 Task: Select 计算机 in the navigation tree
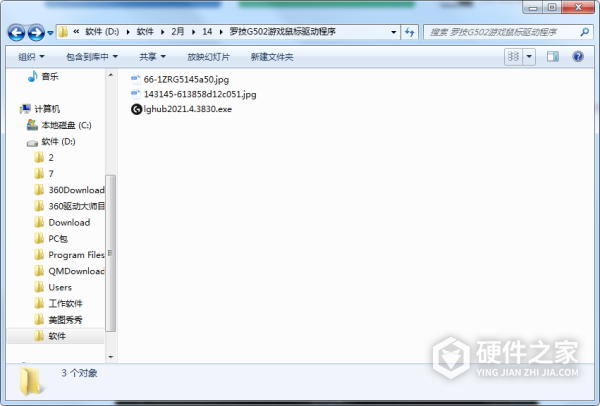[x=47, y=109]
